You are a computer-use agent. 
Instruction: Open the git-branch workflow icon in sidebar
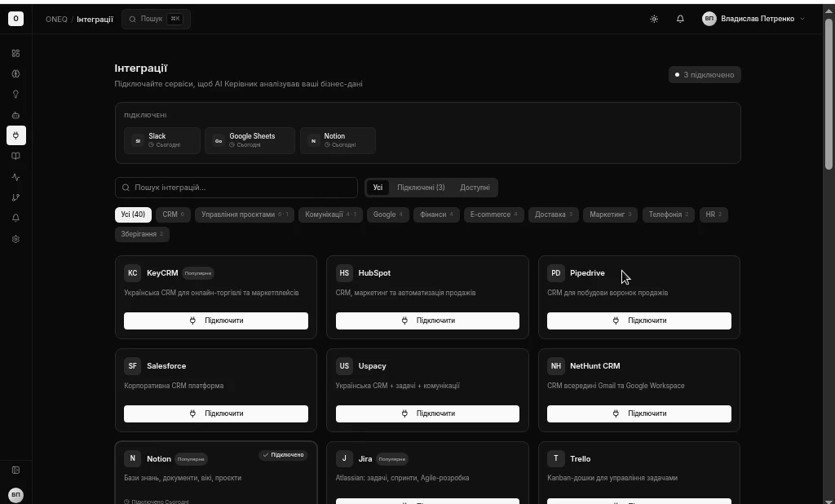click(x=16, y=197)
